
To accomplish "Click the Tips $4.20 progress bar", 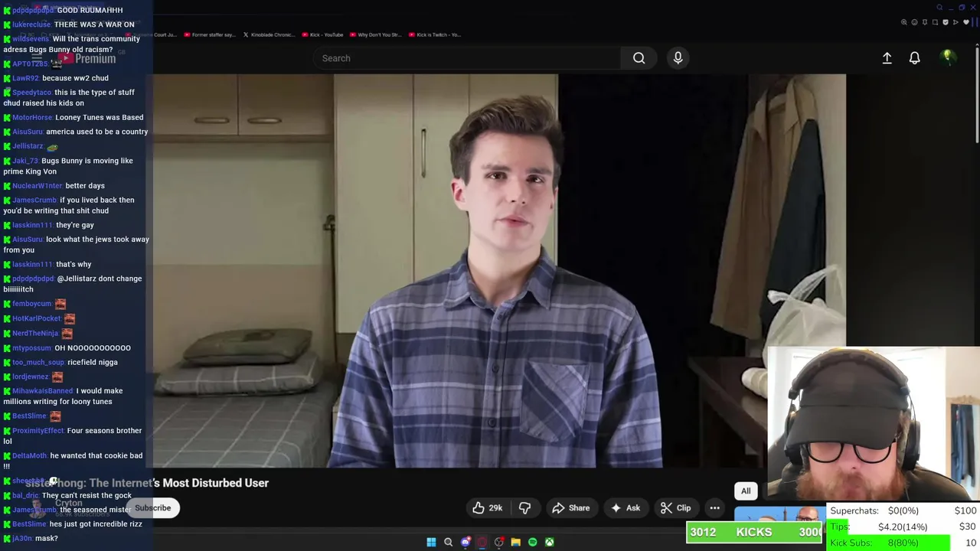I will coord(902,527).
